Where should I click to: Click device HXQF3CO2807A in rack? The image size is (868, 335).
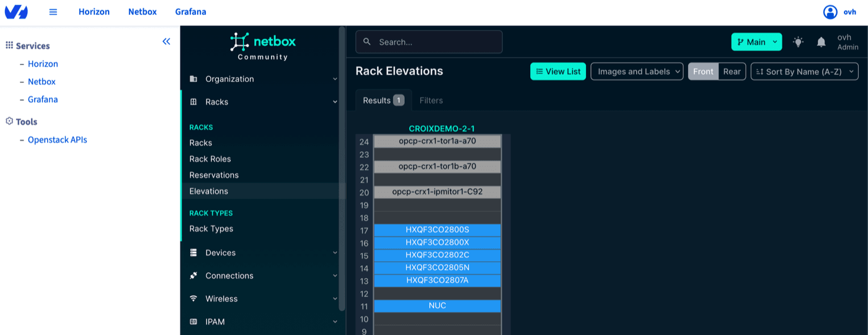click(x=437, y=281)
